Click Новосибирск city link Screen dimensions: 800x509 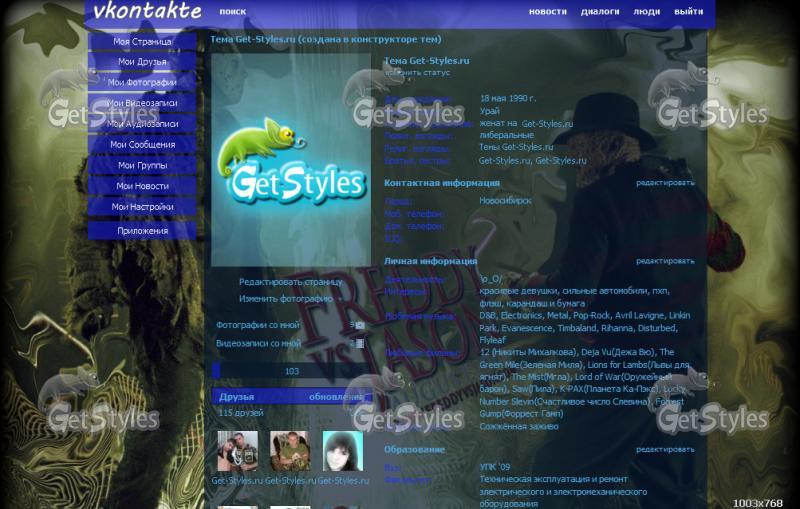505,200
